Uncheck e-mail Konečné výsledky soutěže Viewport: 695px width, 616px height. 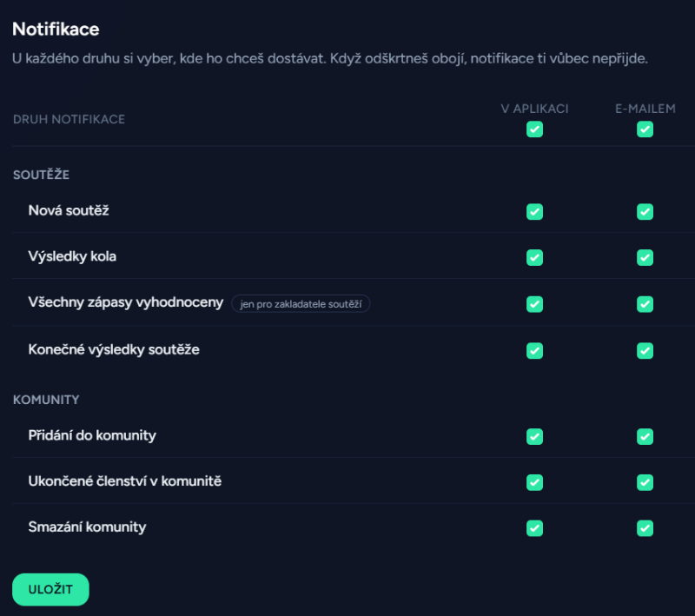coord(645,350)
